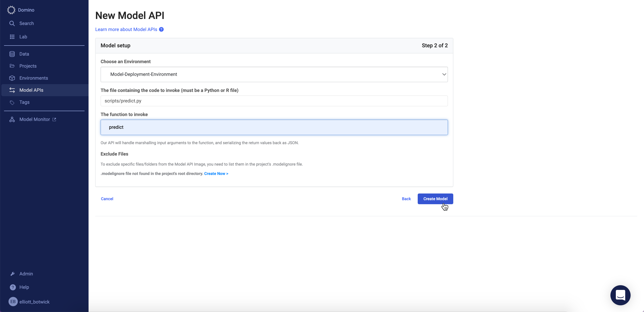Click the Search magnifier icon

tap(12, 23)
